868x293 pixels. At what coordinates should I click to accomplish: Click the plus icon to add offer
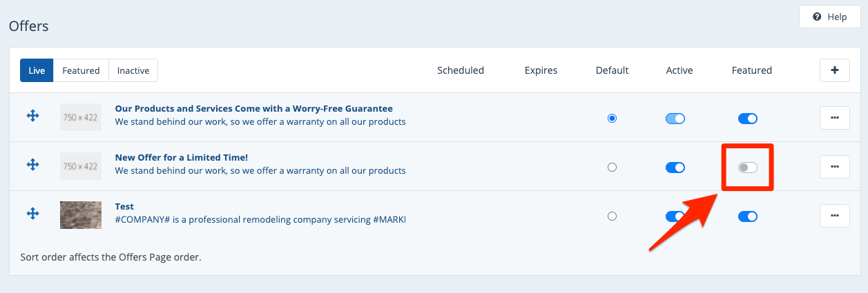coord(834,70)
